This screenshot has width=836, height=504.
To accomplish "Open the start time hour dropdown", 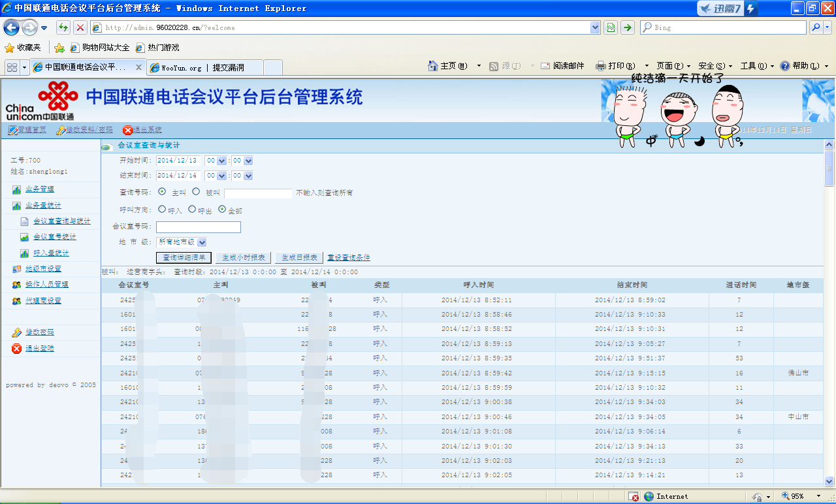I will [x=221, y=161].
